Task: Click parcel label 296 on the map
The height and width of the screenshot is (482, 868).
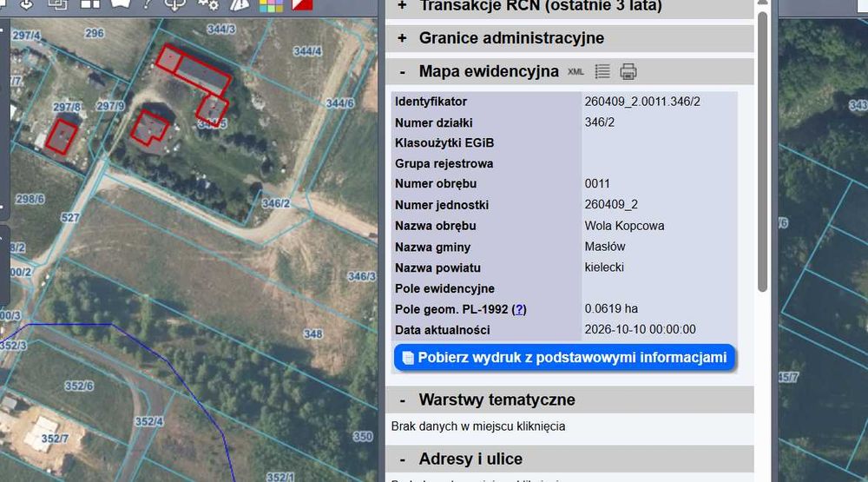Action: click(94, 33)
